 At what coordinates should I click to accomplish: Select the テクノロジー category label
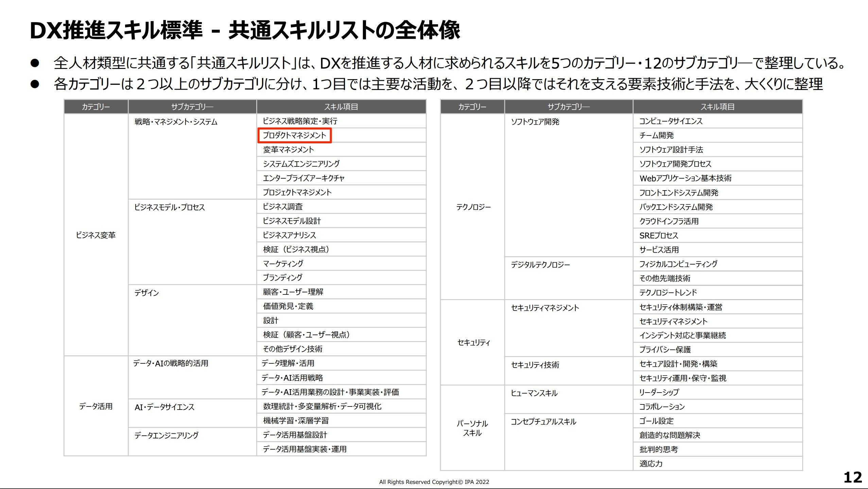[473, 207]
